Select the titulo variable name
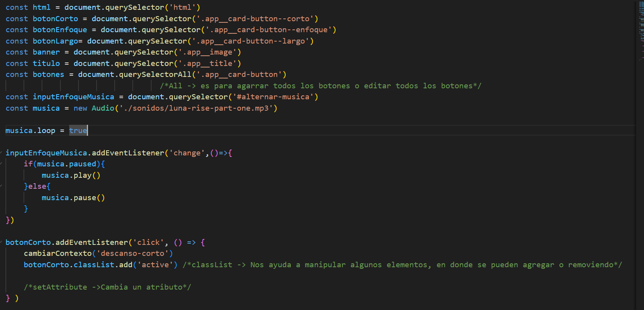The width and height of the screenshot is (644, 310). [x=46, y=64]
